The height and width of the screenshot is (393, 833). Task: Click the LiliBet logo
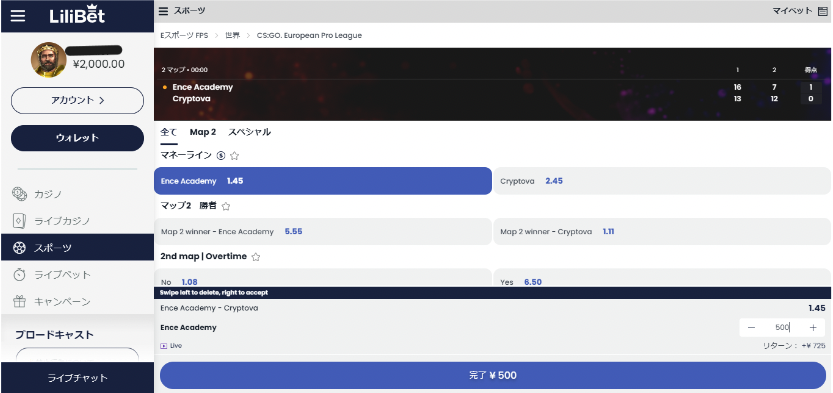78,15
